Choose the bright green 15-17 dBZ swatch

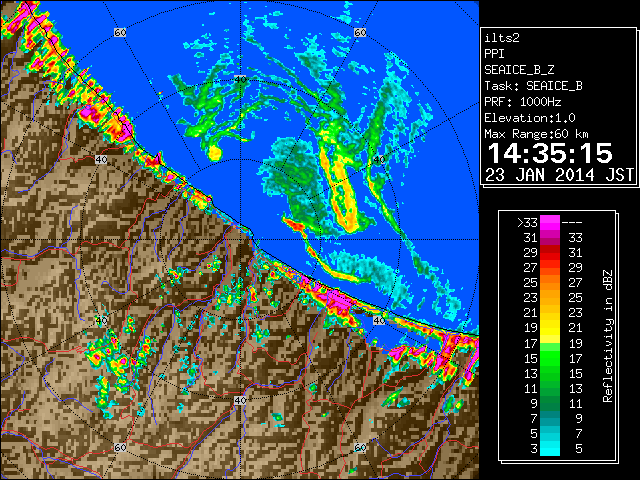pyautogui.click(x=550, y=358)
